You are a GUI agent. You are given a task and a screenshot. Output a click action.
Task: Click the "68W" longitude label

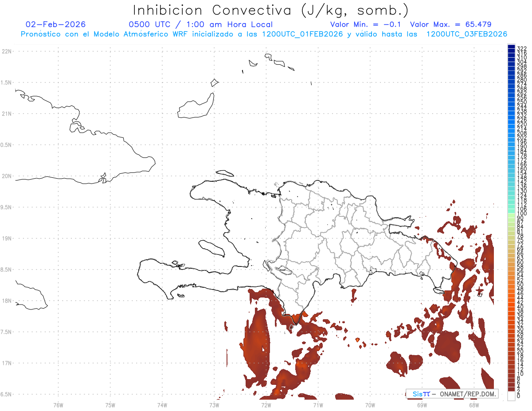[x=474, y=404]
